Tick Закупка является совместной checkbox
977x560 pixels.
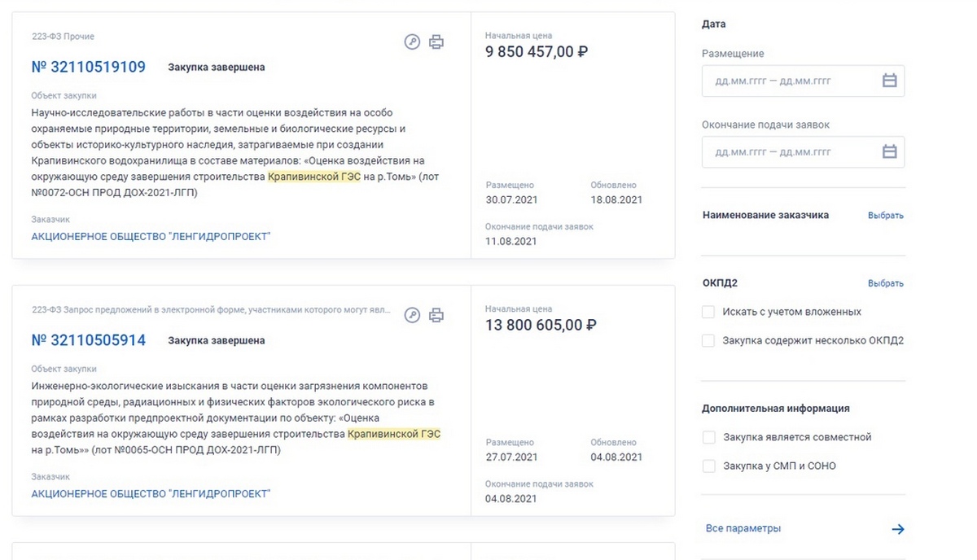click(x=708, y=437)
